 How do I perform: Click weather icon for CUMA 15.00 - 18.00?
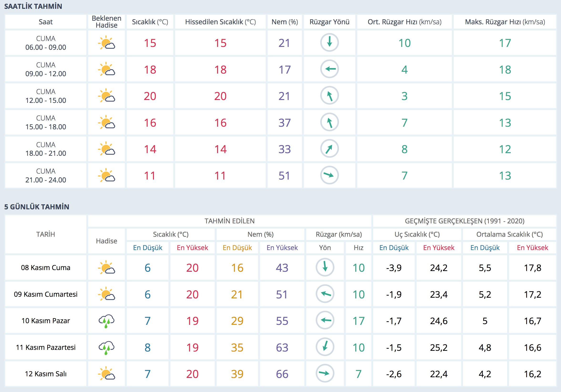107,122
